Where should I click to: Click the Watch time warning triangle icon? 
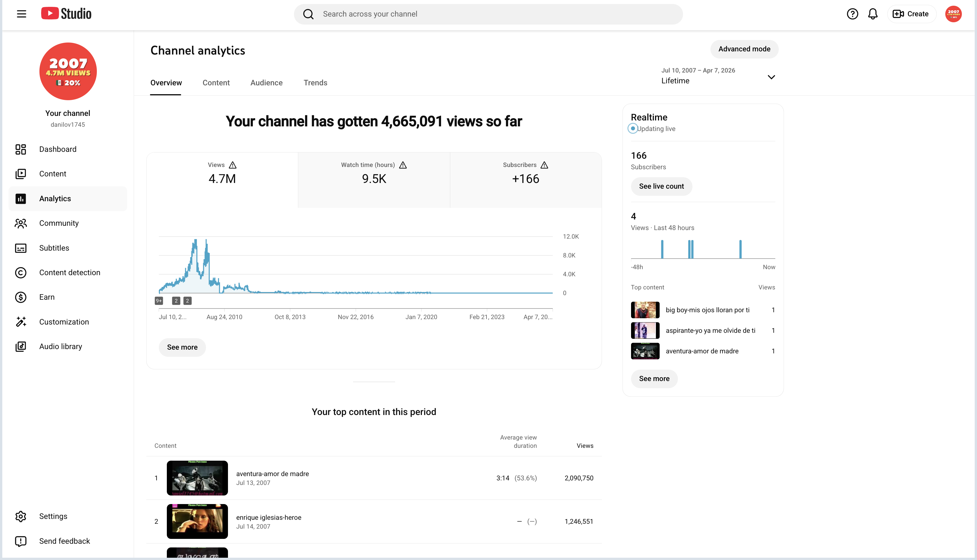[403, 165]
